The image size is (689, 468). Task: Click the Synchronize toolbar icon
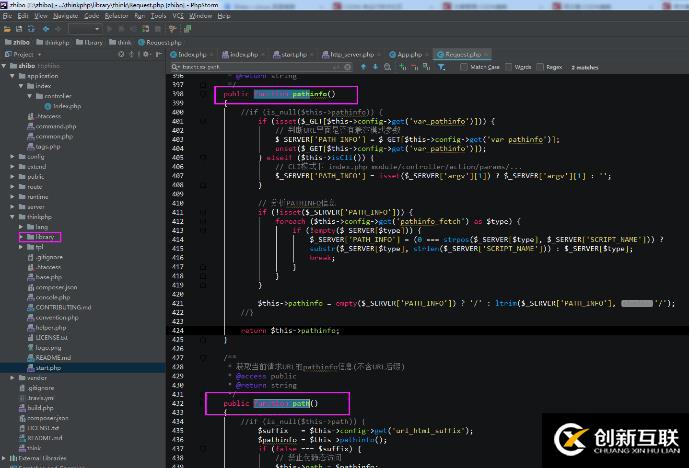31,29
